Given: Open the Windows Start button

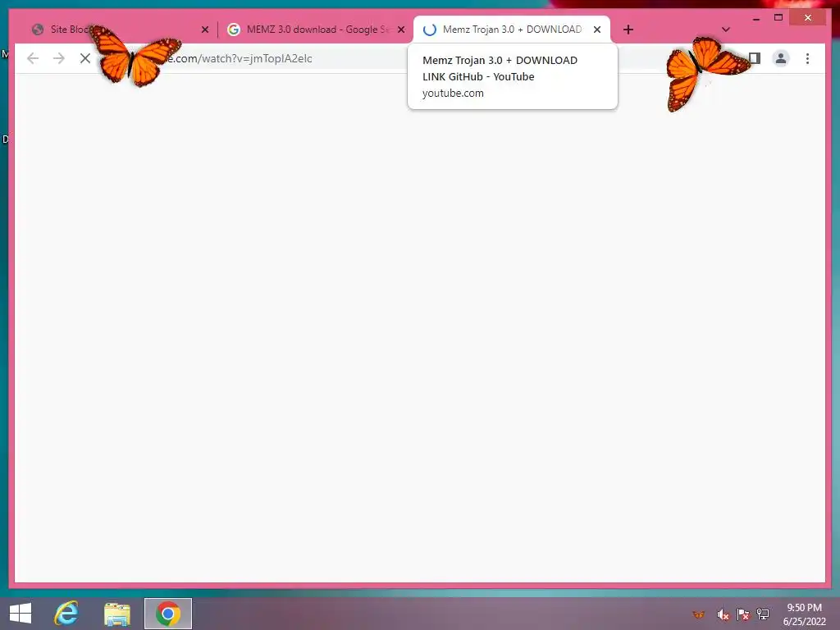Looking at the screenshot, I should pyautogui.click(x=21, y=614).
